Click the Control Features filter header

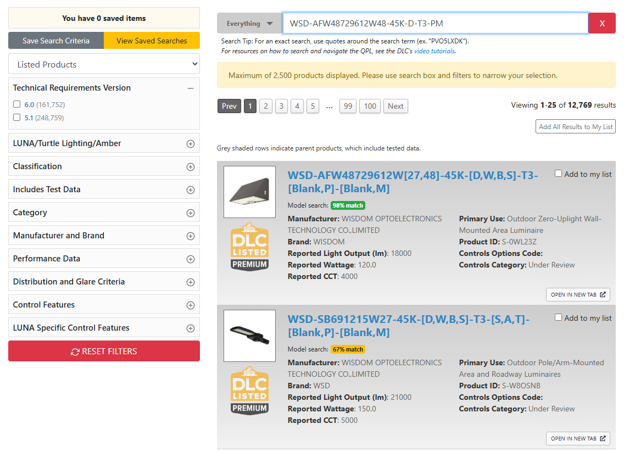[104, 305]
